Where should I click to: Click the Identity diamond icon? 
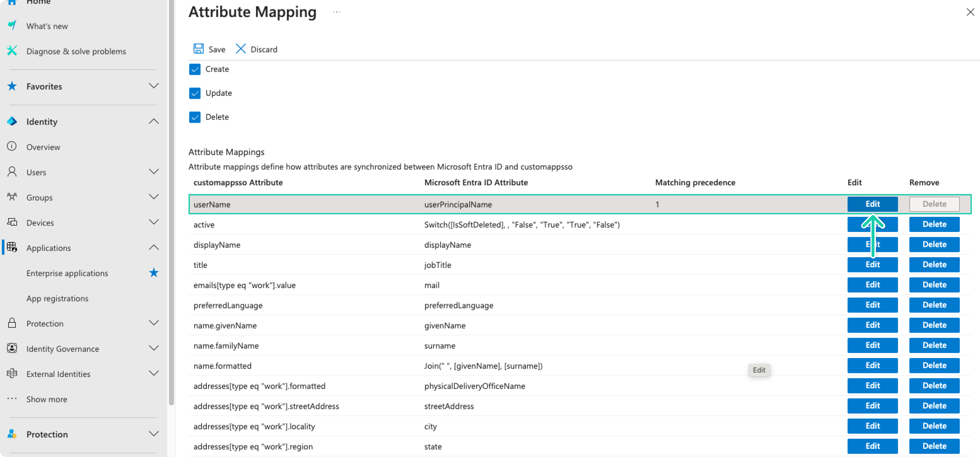(x=12, y=121)
